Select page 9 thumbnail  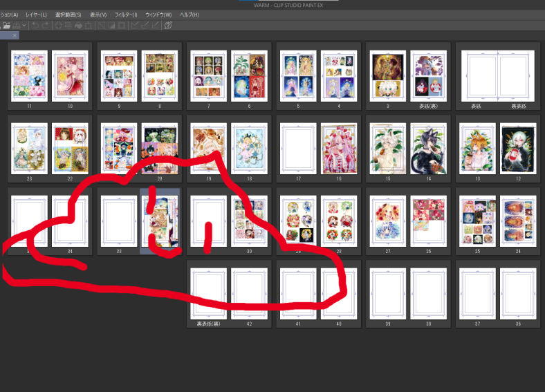pos(119,76)
